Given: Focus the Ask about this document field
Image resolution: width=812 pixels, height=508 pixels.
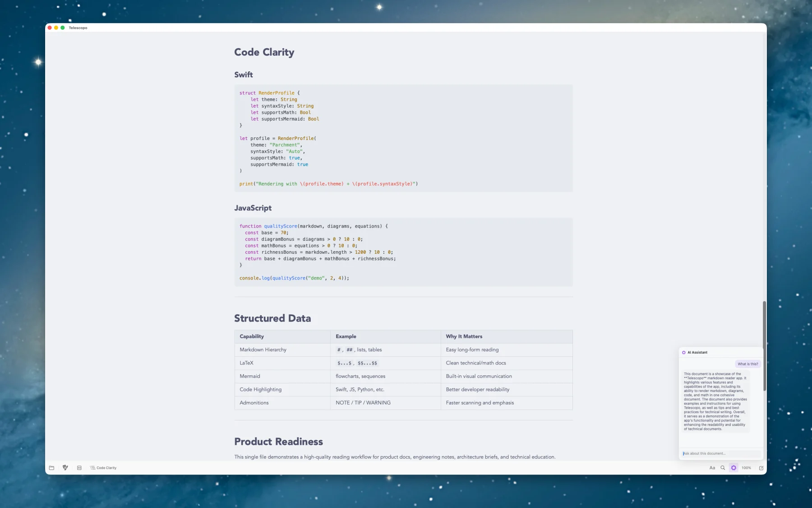Looking at the screenshot, I should [x=721, y=453].
